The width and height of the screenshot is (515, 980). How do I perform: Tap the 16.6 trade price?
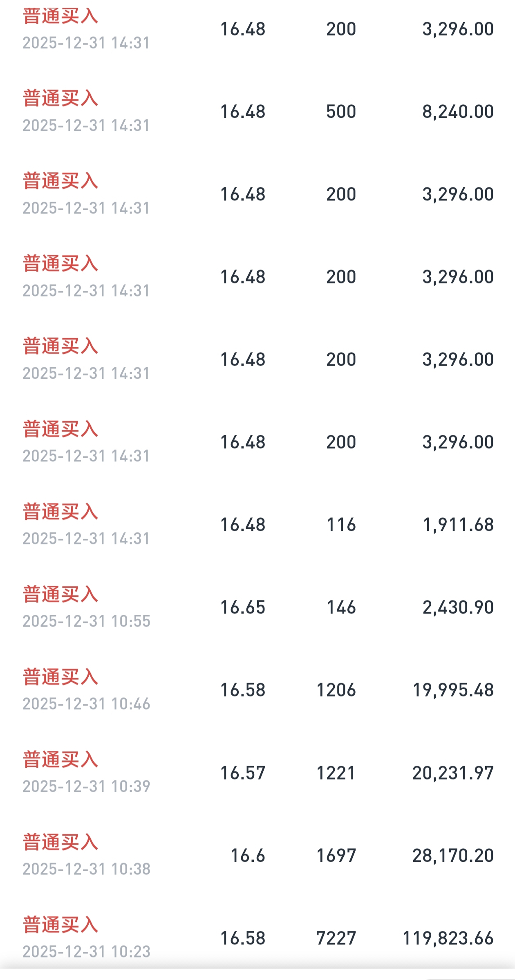tap(248, 856)
